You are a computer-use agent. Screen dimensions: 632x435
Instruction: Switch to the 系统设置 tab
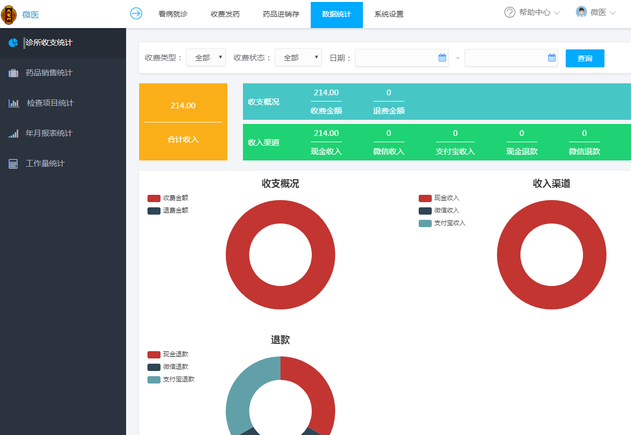click(x=389, y=14)
